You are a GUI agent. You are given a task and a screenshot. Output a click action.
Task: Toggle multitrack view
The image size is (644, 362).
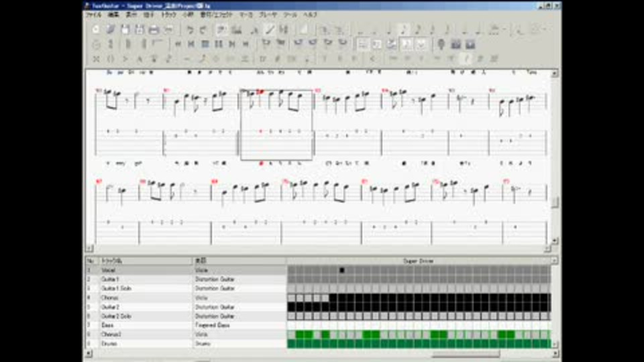(392, 44)
